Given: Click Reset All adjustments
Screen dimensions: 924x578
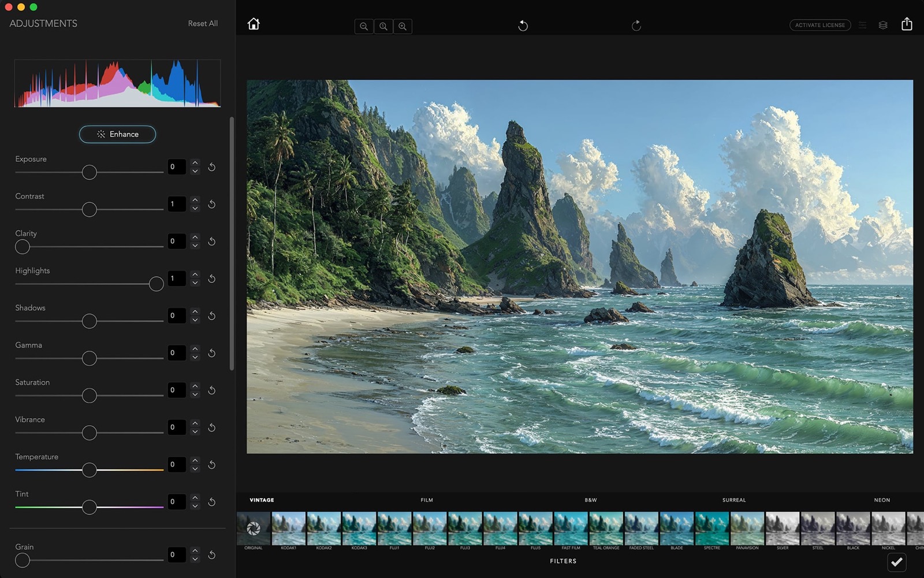Looking at the screenshot, I should point(203,24).
